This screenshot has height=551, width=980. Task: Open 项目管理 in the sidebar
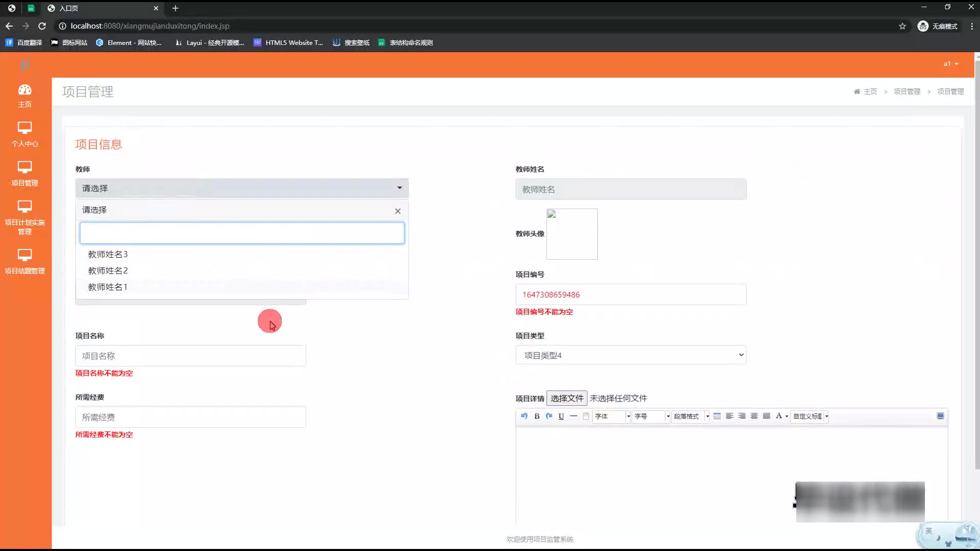[x=24, y=174]
